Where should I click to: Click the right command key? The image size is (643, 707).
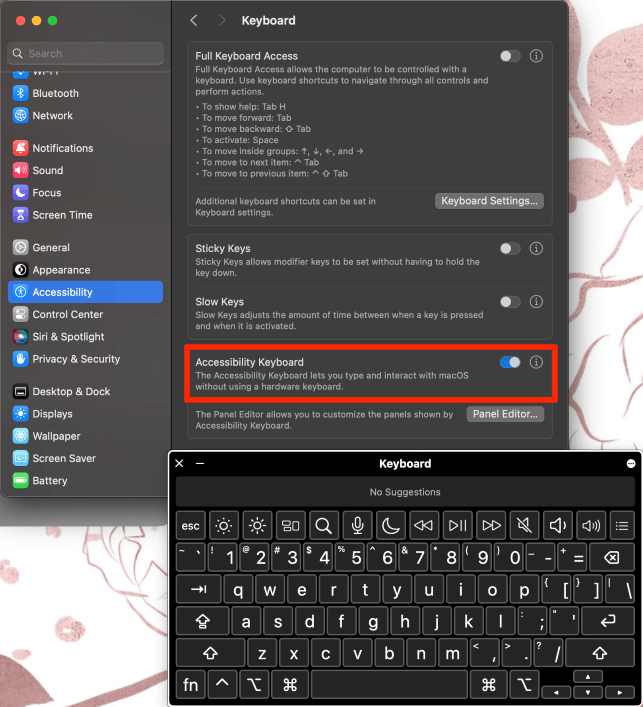pos(489,685)
